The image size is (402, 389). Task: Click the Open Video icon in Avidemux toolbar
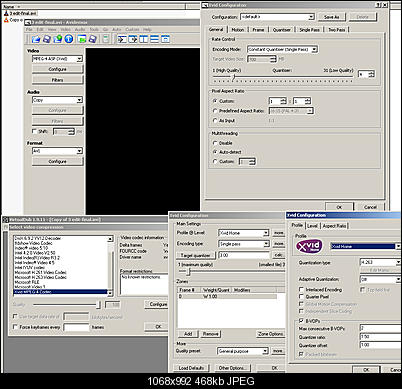(36, 39)
